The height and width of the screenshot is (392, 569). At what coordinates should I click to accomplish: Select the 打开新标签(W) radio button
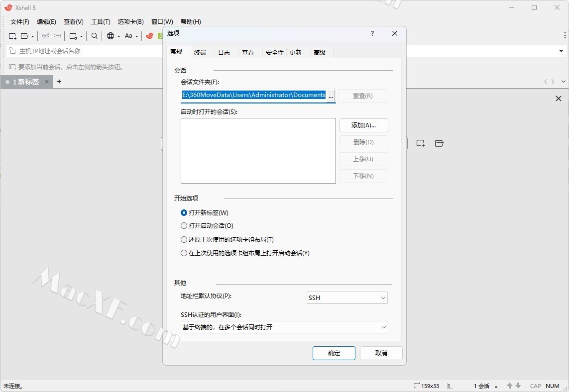[184, 213]
